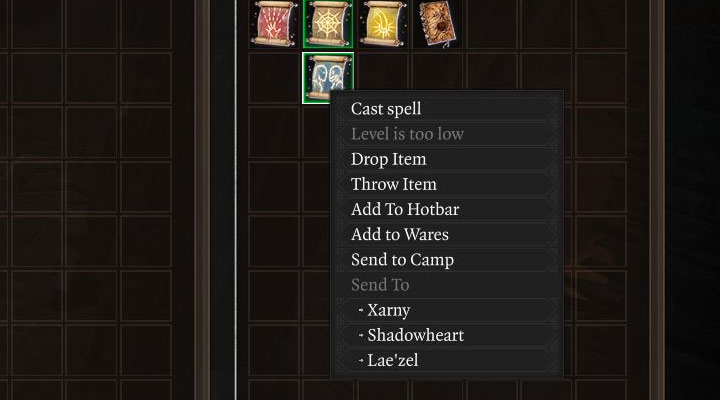Select the spider web scroll
The height and width of the screenshot is (400, 720).
328,23
